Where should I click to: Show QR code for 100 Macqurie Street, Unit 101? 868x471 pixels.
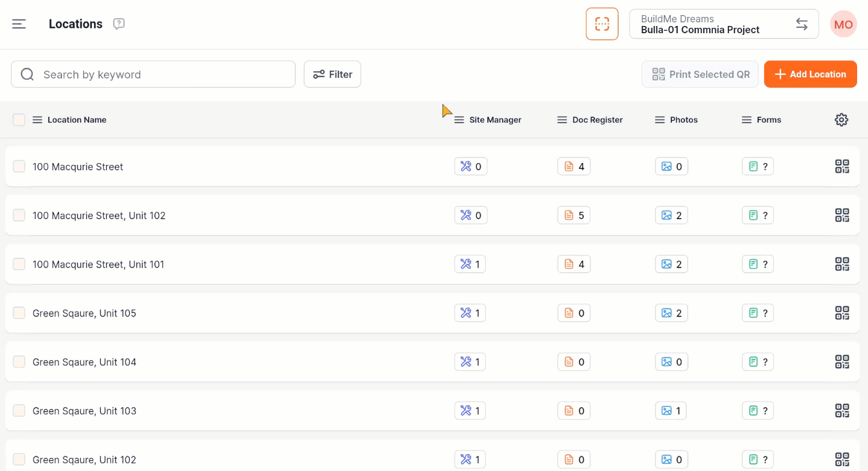[842, 264]
